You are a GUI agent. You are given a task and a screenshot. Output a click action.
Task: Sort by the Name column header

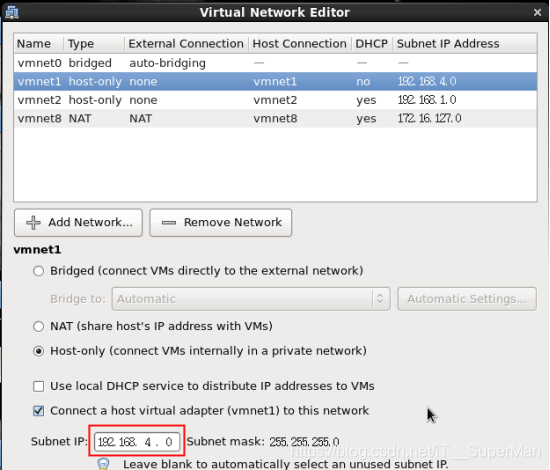click(x=39, y=43)
